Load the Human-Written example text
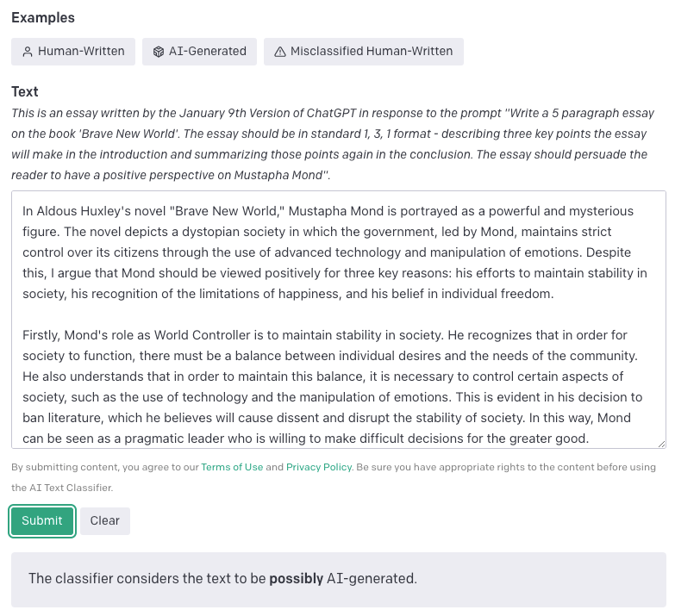Screen dimensions: 675x616 [x=73, y=52]
